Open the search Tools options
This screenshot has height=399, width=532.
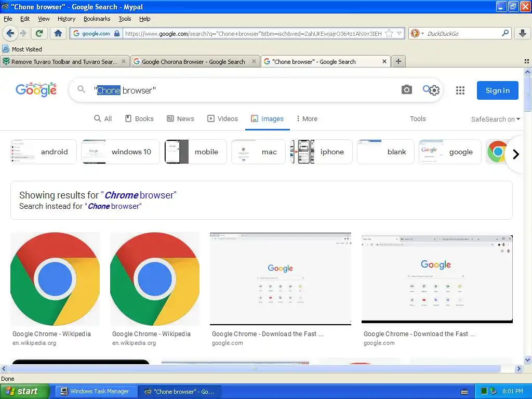pyautogui.click(x=418, y=119)
